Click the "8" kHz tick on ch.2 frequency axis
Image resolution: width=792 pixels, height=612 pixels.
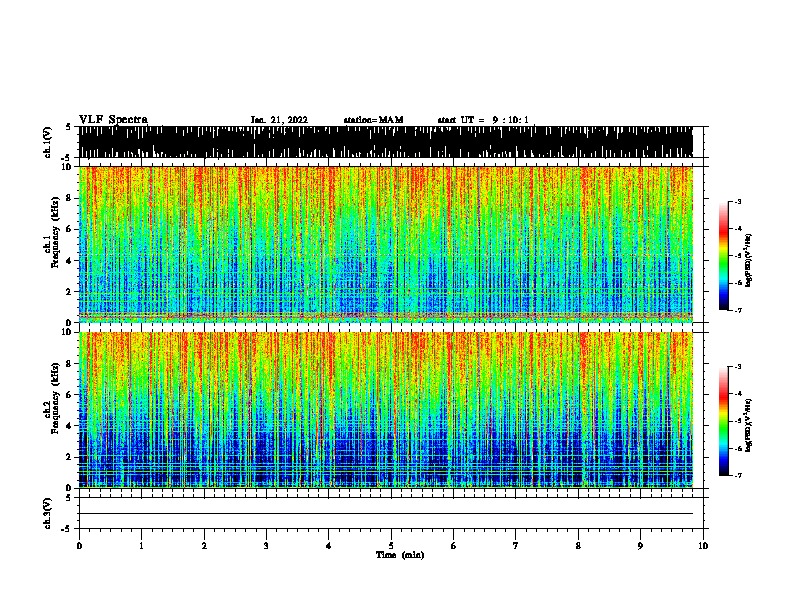click(69, 364)
